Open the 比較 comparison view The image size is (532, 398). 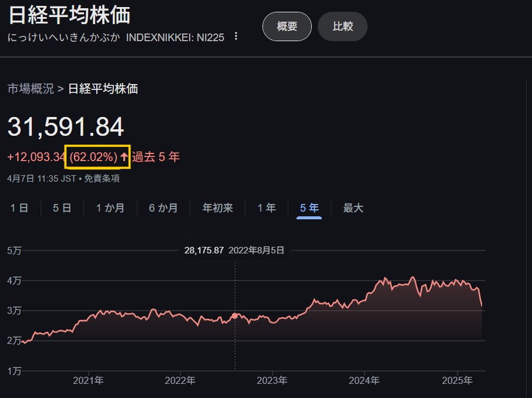(342, 26)
